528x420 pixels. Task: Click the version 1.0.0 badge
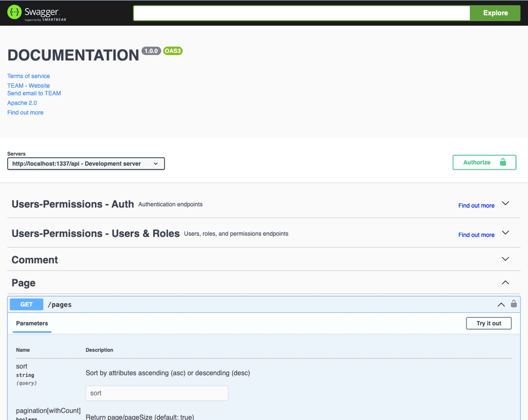click(x=151, y=51)
